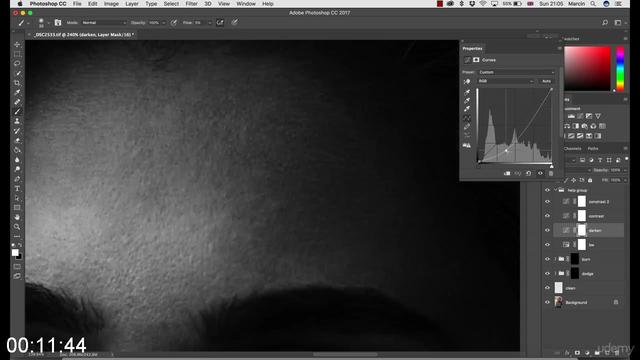
Task: Select the Crop tool
Action: [x=17, y=83]
